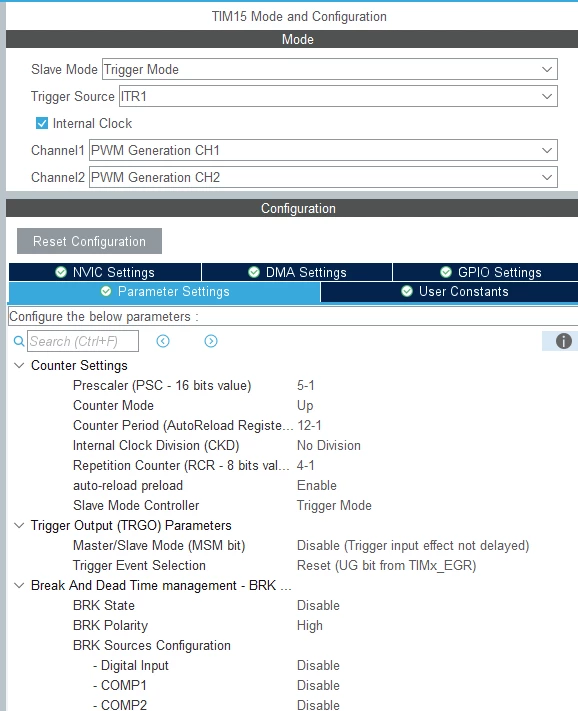The height and width of the screenshot is (711, 578).
Task: Select the Counter Mode parameter label
Action: pos(113,405)
